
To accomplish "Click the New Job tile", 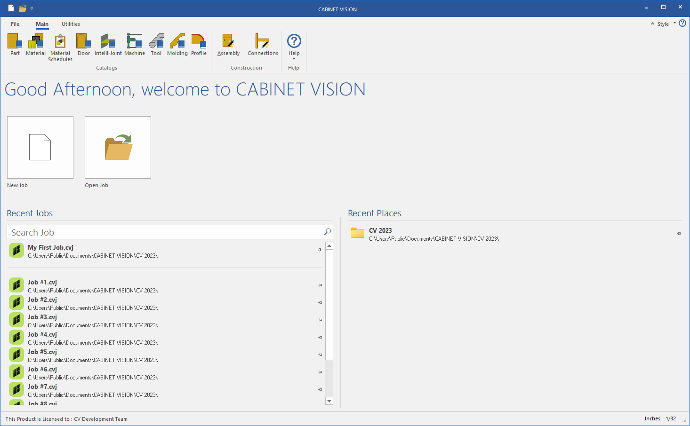I will (x=40, y=147).
